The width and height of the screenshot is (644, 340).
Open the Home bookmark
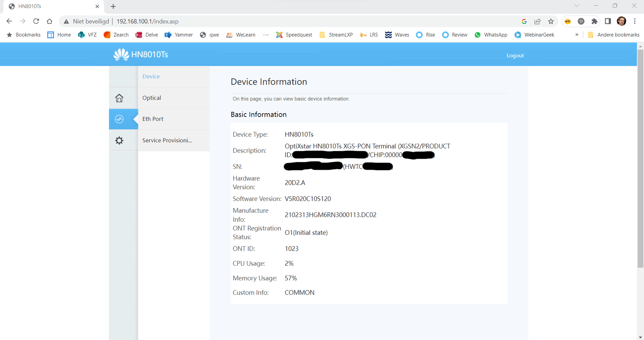(x=59, y=35)
